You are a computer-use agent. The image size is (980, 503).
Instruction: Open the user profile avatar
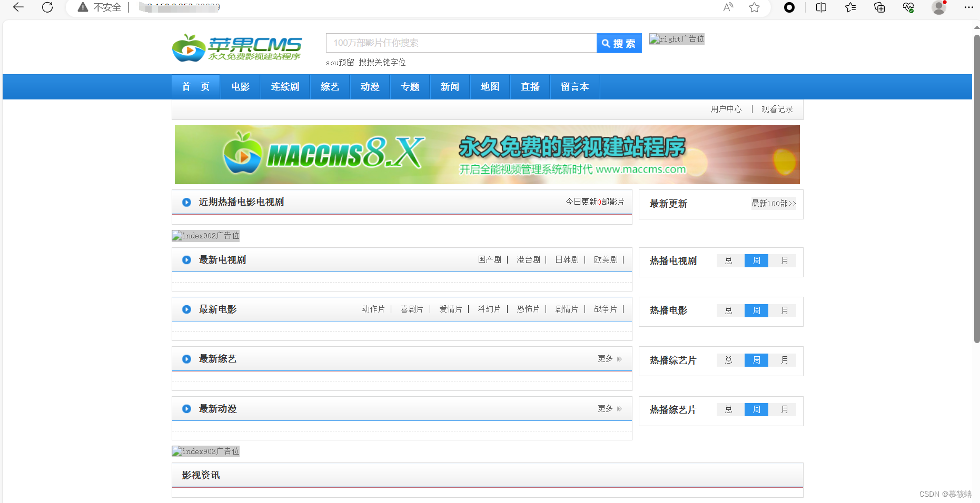[x=939, y=7]
